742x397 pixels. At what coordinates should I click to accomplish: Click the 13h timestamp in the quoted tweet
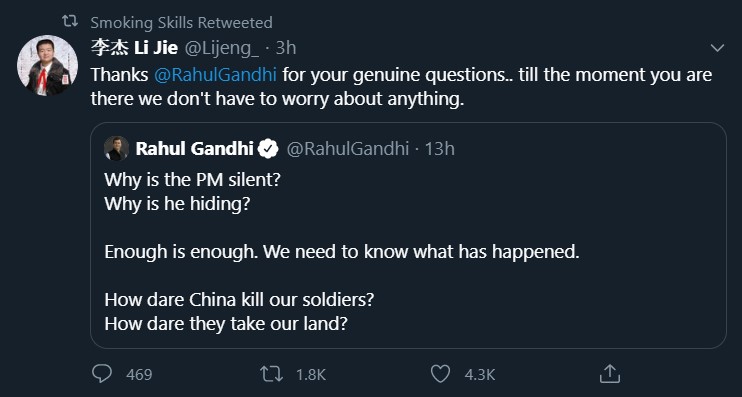pos(439,149)
